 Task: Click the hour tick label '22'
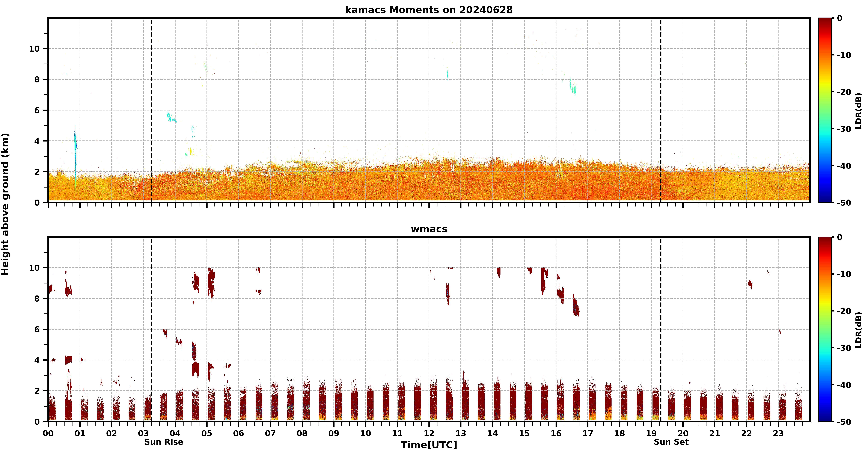click(746, 433)
